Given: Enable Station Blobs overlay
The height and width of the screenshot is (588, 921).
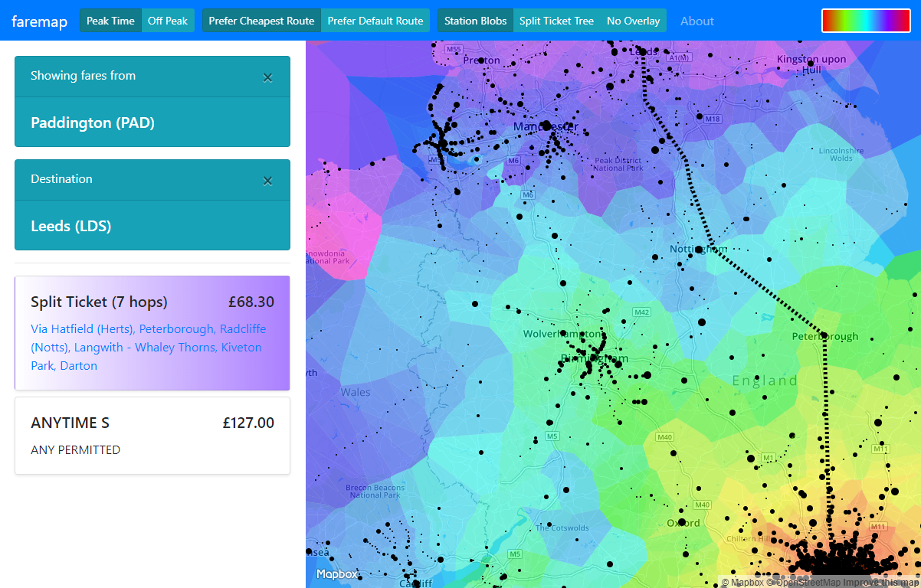Looking at the screenshot, I should 475,21.
